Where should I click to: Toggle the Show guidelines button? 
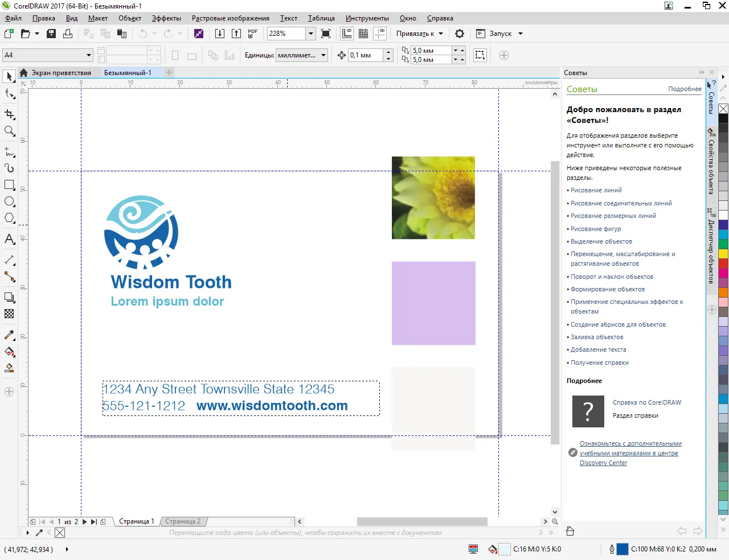380,34
